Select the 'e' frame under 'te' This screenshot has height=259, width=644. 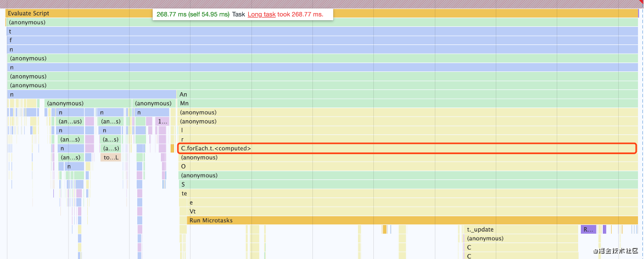pyautogui.click(x=412, y=202)
